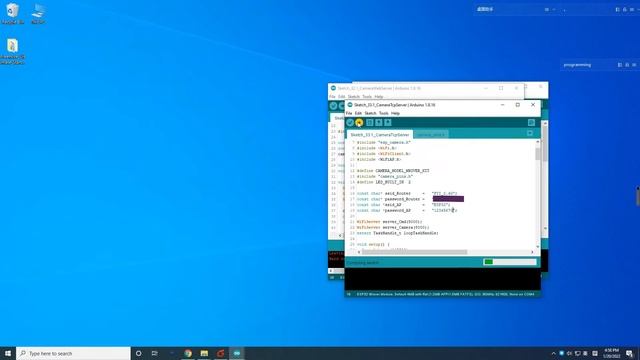Maximize the CameraTcpServer Arduino window
The height and width of the screenshot is (360, 640).
518,105
